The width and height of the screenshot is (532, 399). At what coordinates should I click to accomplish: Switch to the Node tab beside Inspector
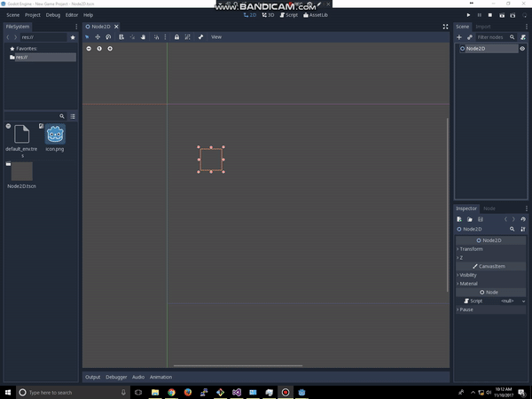pos(489,208)
